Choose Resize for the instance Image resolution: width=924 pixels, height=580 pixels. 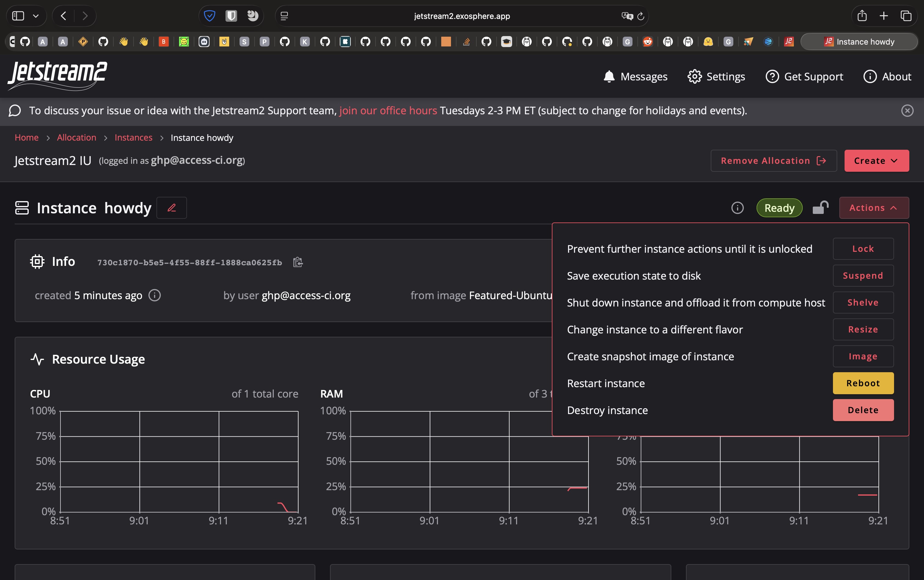pyautogui.click(x=863, y=329)
